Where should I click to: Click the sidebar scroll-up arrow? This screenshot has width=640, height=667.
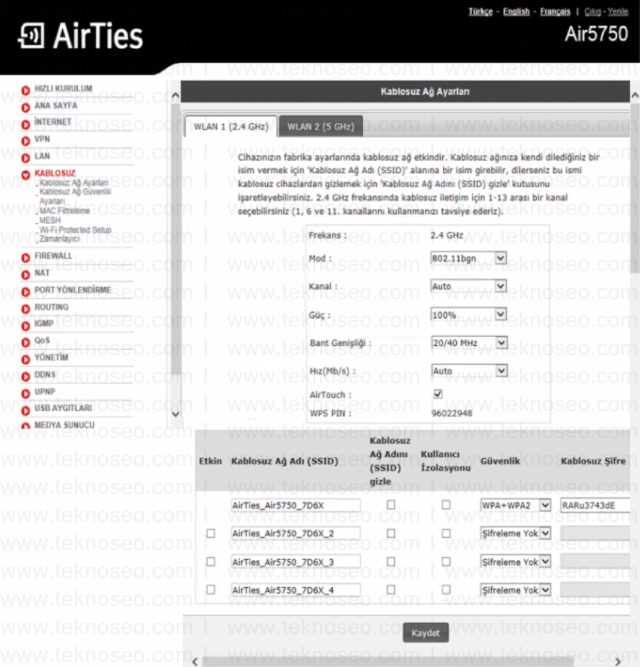click(x=176, y=95)
